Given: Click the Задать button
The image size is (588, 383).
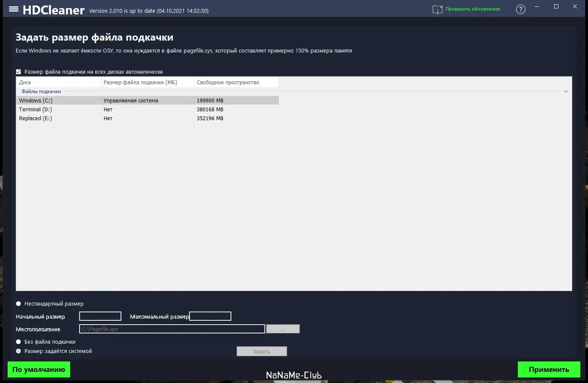Looking at the screenshot, I should pyautogui.click(x=262, y=351).
